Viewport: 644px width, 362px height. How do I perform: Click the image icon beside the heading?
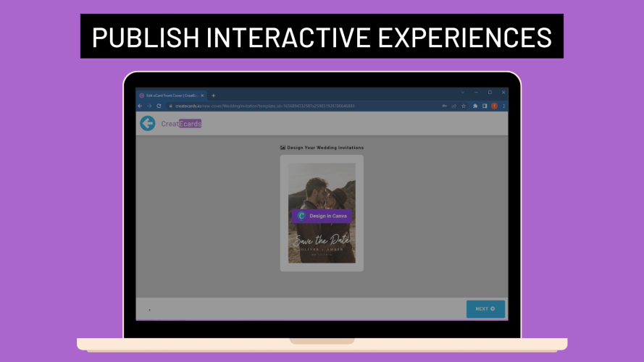(283, 148)
